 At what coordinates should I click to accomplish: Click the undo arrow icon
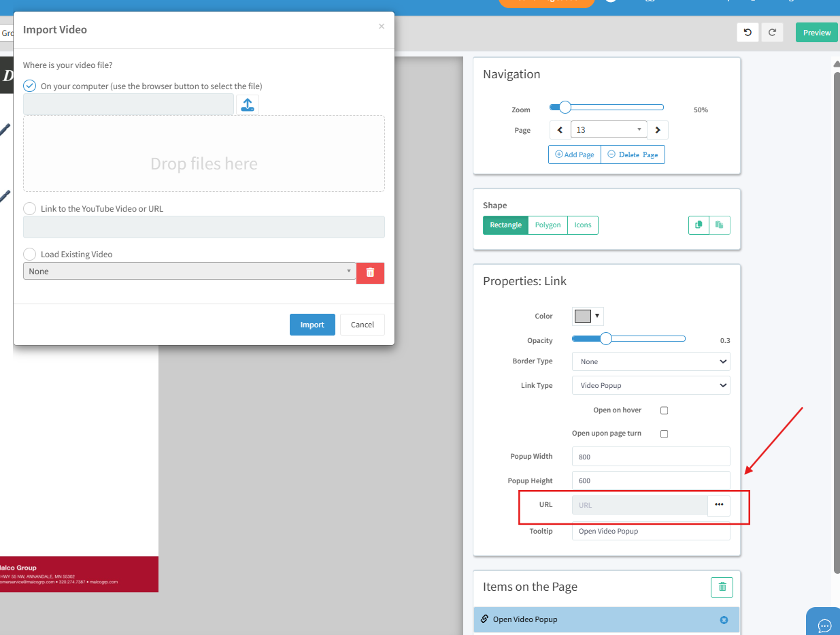pos(747,33)
